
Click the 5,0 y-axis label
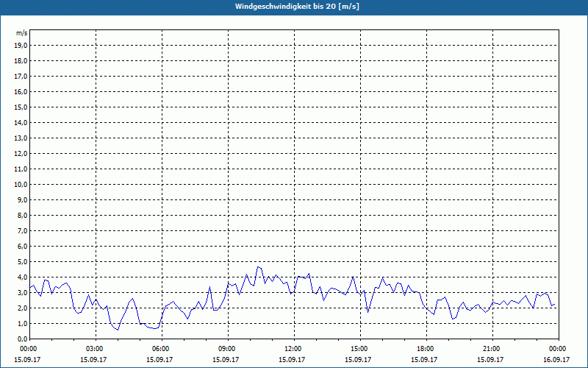pos(22,262)
